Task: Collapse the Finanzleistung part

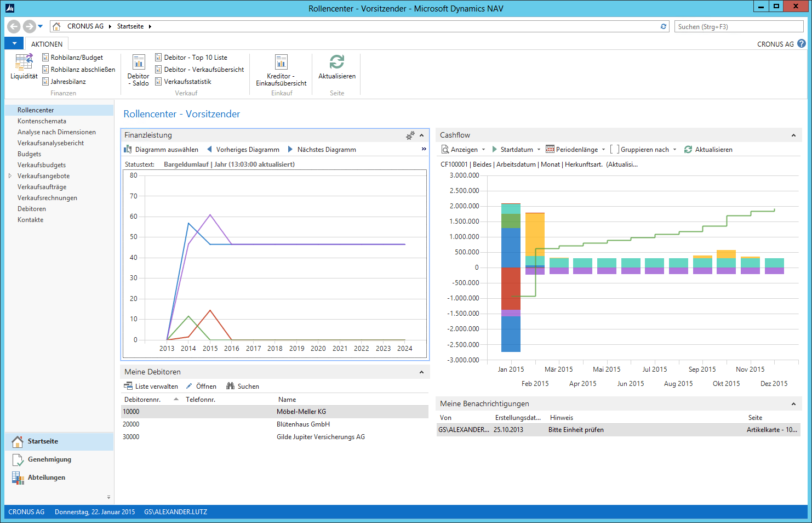Action: click(x=422, y=135)
